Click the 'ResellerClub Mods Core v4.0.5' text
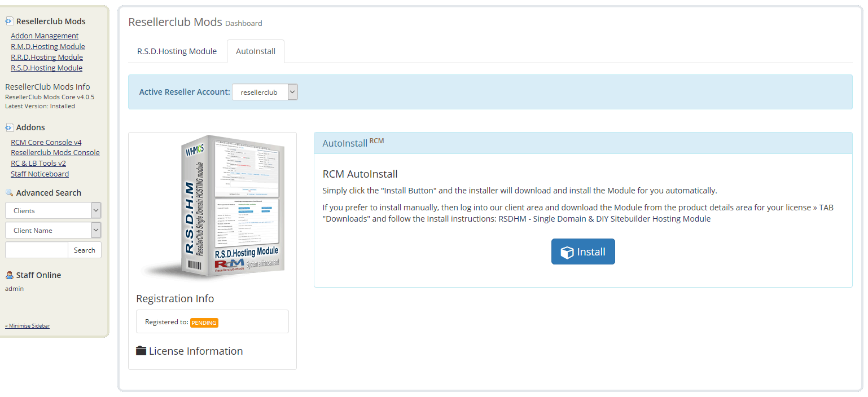Screen dimensions: 868x397 coord(50,97)
